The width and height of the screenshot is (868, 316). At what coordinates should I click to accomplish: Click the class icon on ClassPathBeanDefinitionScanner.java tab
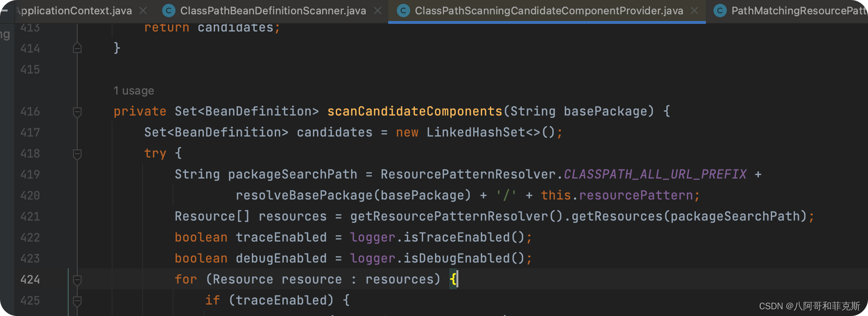[x=168, y=11]
